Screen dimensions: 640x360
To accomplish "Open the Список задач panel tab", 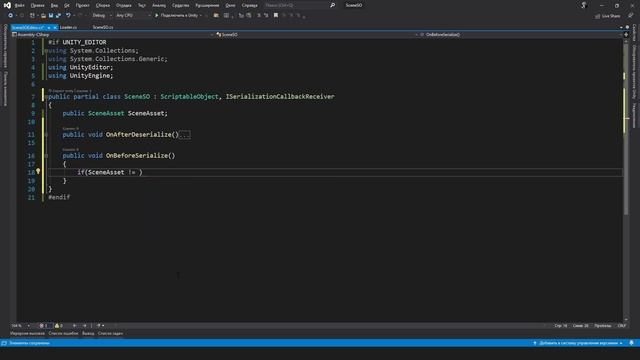I will click(110, 333).
